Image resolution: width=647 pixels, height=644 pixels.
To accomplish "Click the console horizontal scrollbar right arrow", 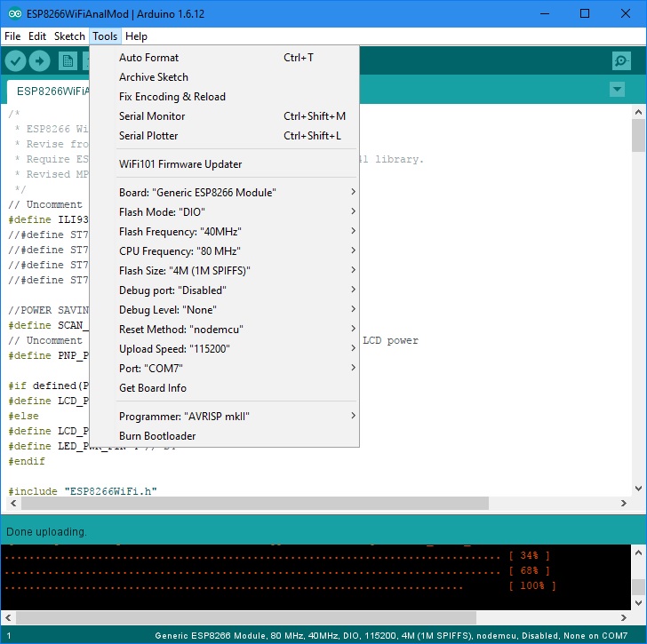I will click(x=624, y=617).
